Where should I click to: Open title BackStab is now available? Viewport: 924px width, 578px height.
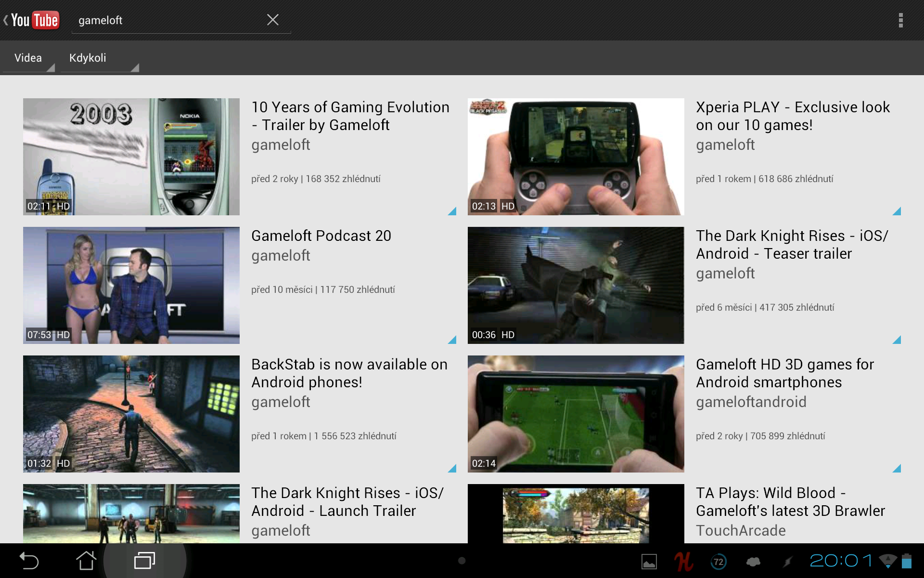[349, 373]
